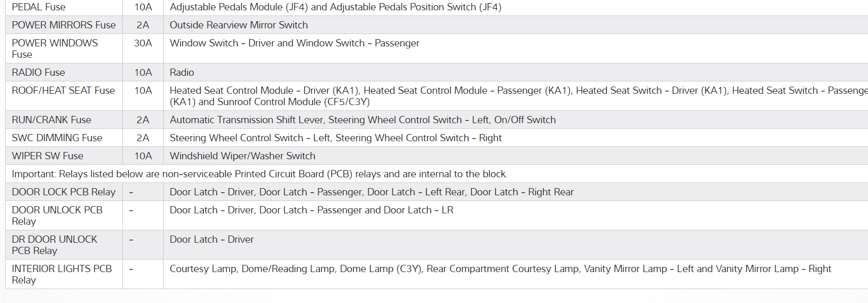Select the INTERIOR LIGHTS PCB Relay cell
This screenshot has width=868, height=303.
click(x=62, y=274)
